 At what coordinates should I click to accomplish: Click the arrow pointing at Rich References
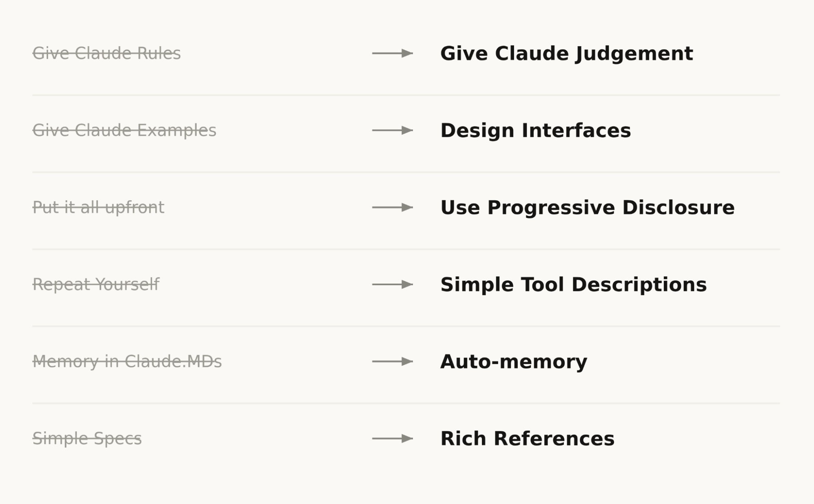pyautogui.click(x=393, y=438)
